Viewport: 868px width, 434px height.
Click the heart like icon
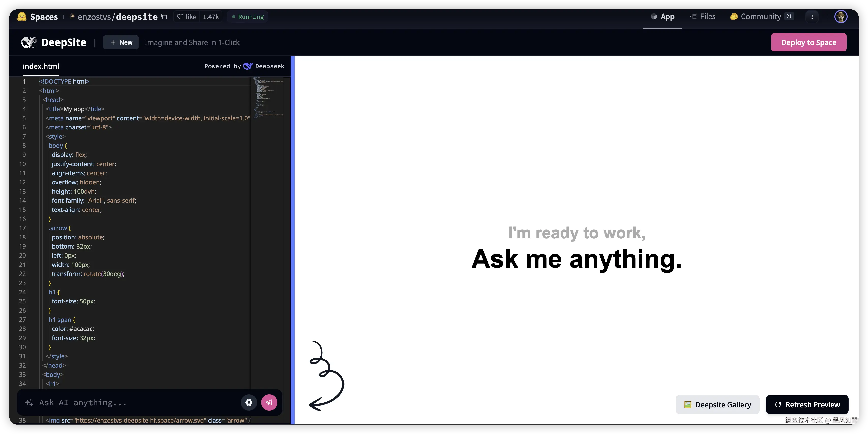click(x=180, y=17)
